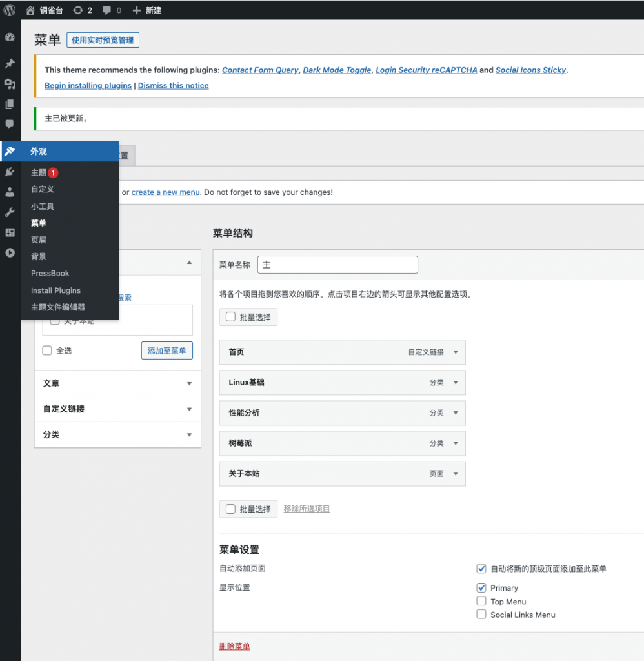Uncheck the Primary display location
This screenshot has height=661, width=644.
pos(481,587)
